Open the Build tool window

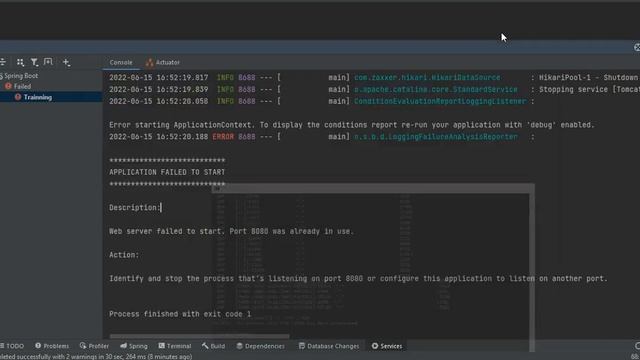click(x=213, y=346)
